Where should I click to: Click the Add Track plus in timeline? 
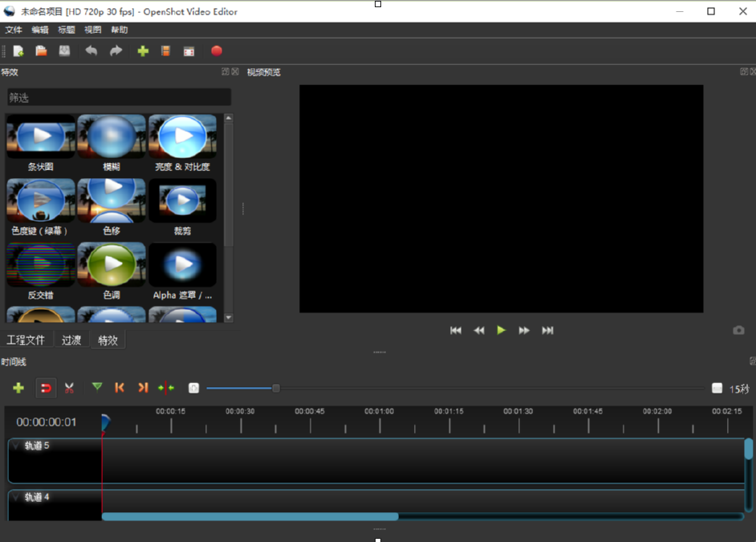(x=18, y=388)
